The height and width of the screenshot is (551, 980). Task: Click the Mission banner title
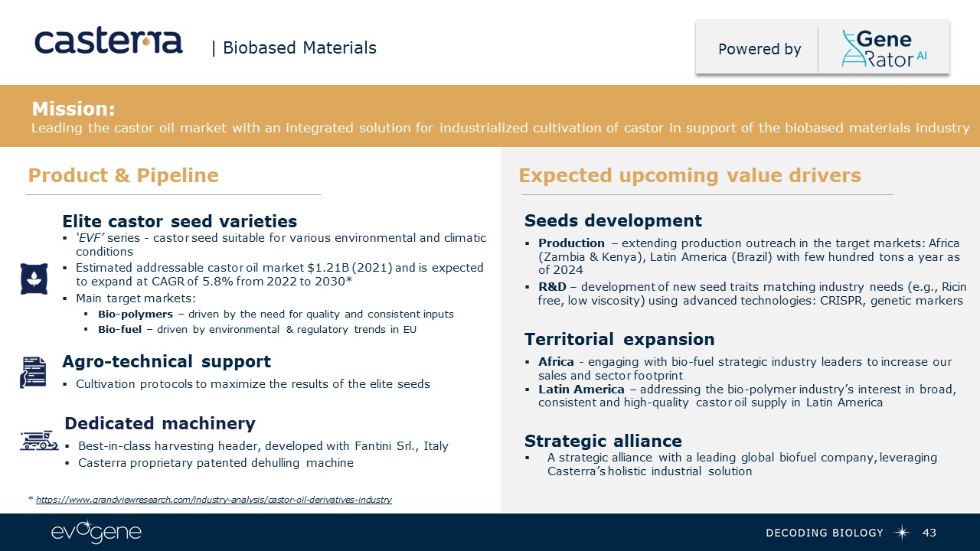[73, 109]
